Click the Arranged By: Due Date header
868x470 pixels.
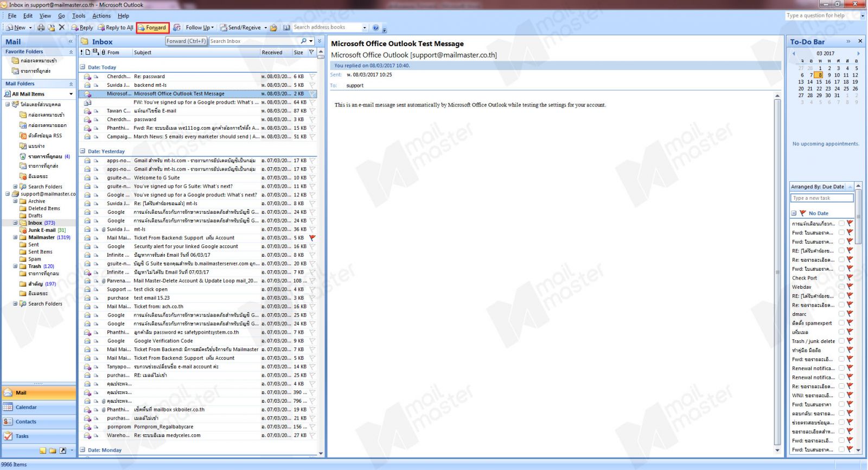click(818, 187)
